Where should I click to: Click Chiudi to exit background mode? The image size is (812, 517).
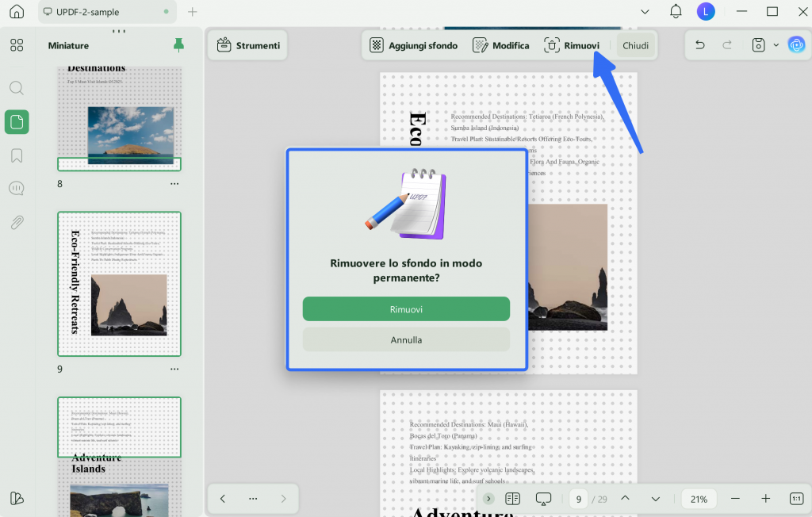coord(635,45)
